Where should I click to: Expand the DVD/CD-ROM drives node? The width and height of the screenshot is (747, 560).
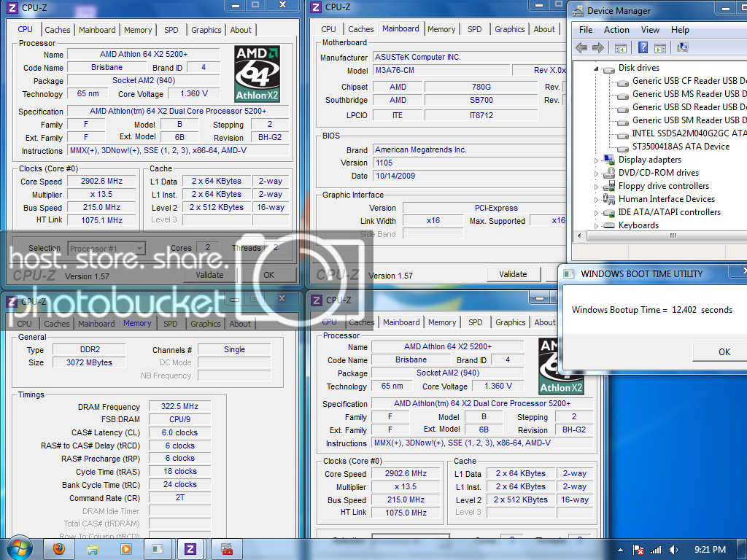coord(596,174)
